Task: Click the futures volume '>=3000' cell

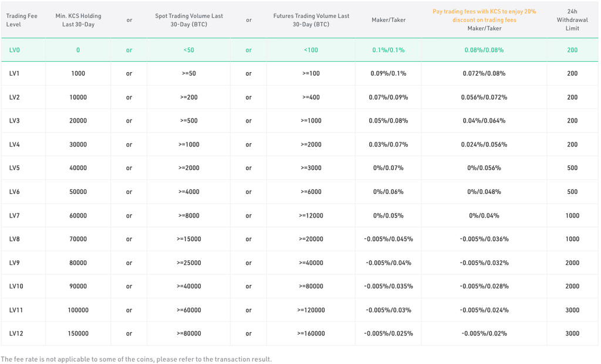Action: (311, 168)
